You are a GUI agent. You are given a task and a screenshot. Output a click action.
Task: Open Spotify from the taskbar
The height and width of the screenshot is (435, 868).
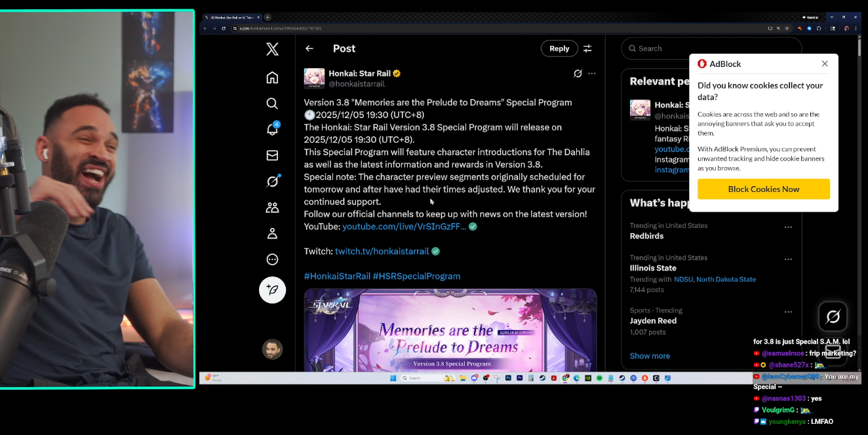tap(599, 378)
